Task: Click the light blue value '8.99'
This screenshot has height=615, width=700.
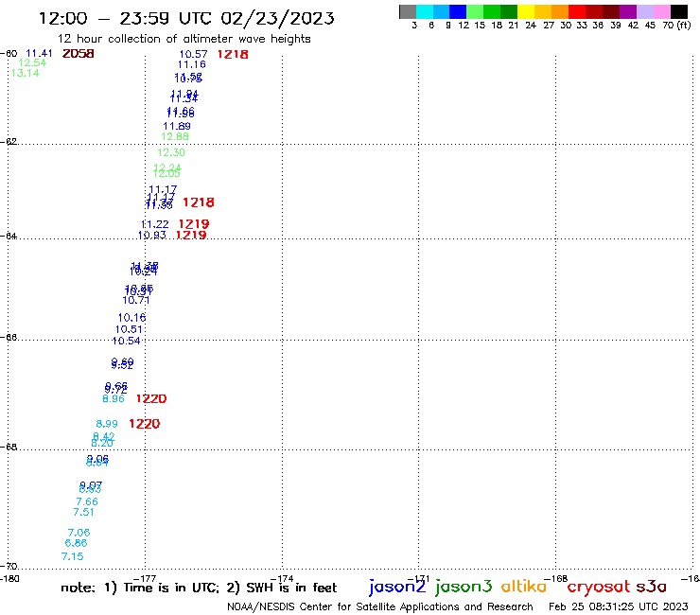Action: [107, 423]
